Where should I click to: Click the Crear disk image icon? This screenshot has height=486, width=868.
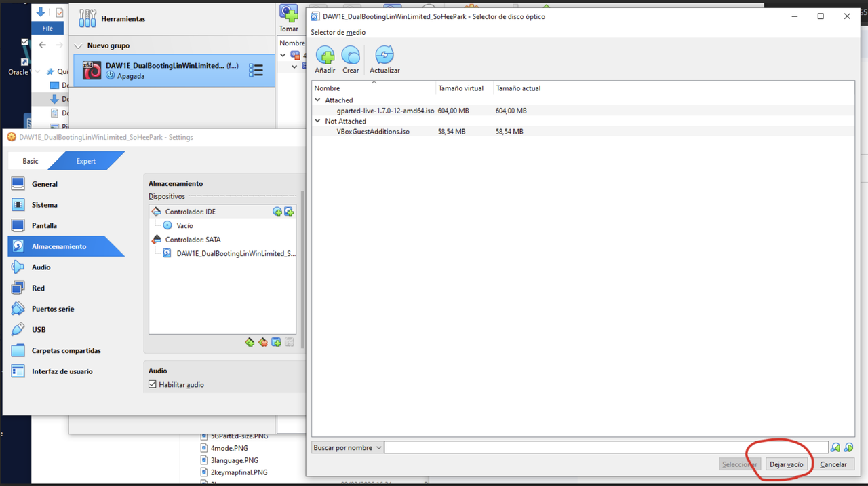[x=351, y=56]
